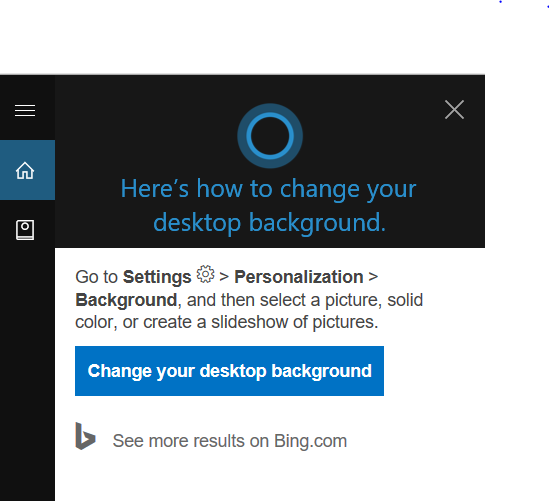Click the bold Background word
This screenshot has height=501, width=549.
(x=126, y=300)
